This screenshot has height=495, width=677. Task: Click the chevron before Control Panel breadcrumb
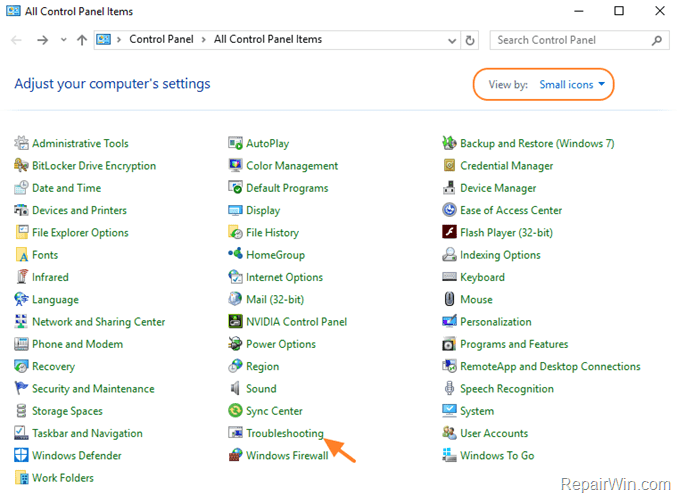(x=119, y=40)
